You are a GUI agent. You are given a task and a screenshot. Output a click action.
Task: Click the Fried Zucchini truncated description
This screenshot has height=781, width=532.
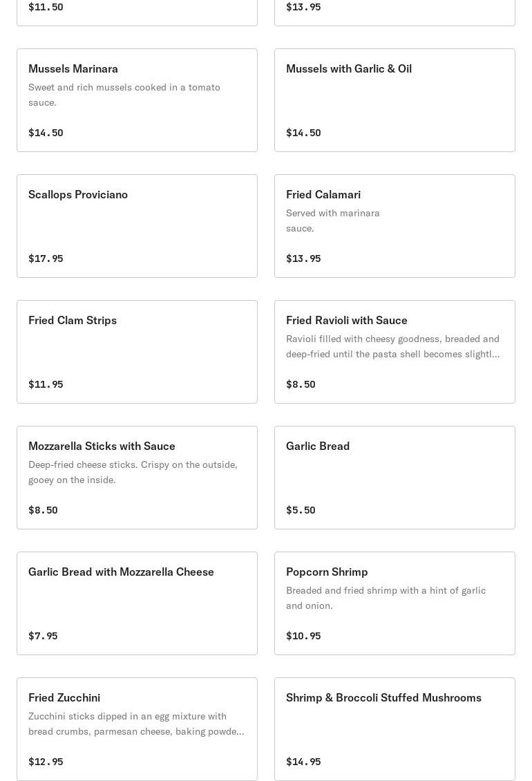[135, 724]
